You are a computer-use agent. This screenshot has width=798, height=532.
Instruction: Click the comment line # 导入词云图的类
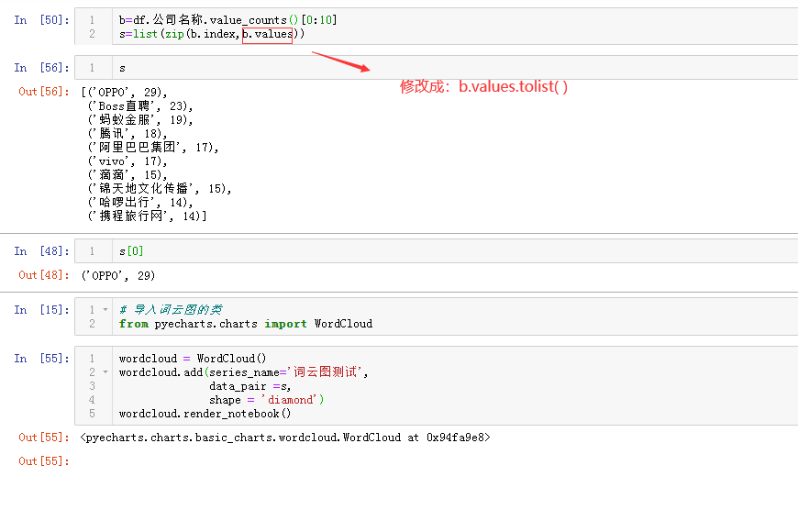pos(171,309)
